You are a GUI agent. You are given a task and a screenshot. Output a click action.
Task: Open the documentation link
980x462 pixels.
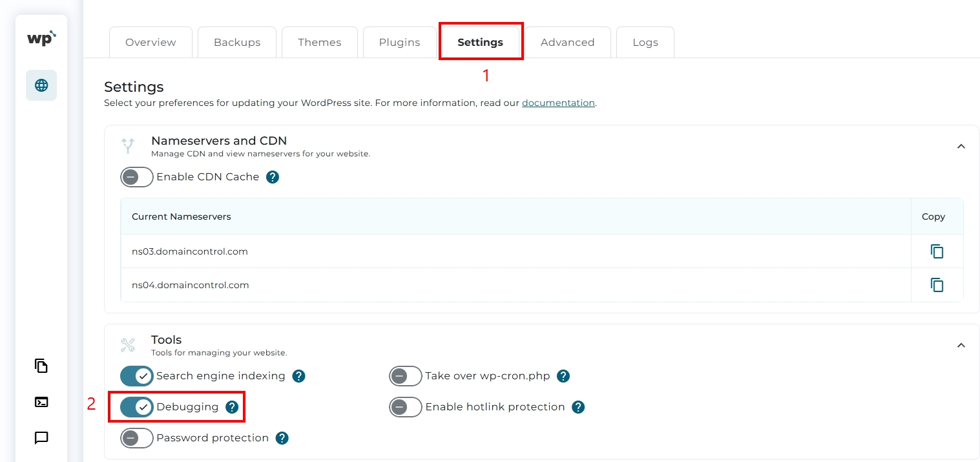pyautogui.click(x=558, y=103)
